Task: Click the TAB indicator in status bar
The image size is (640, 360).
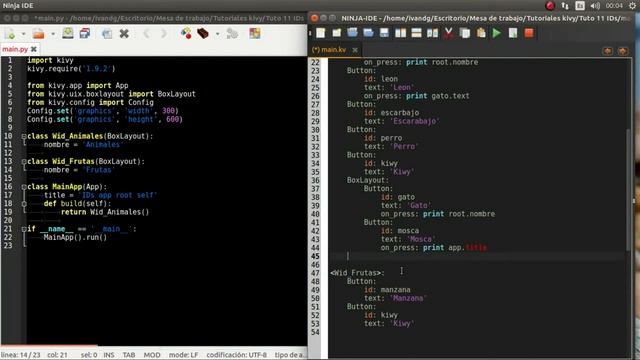Action: 129,355
